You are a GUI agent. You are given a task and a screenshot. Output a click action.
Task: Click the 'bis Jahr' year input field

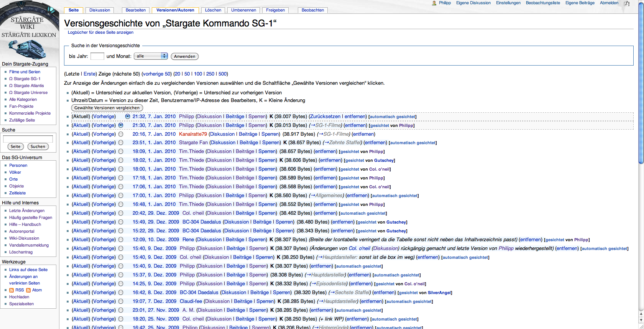(97, 56)
